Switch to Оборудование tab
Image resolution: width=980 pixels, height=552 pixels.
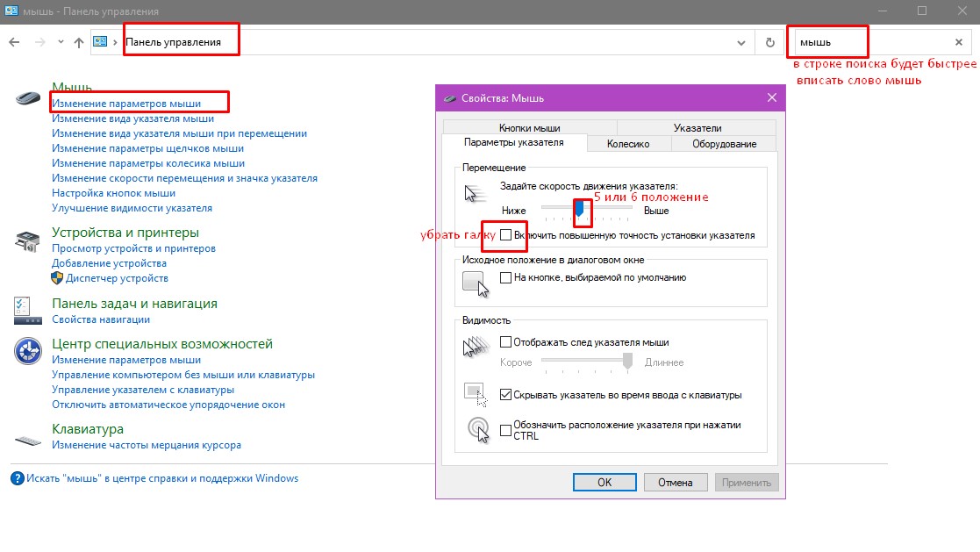pyautogui.click(x=724, y=144)
